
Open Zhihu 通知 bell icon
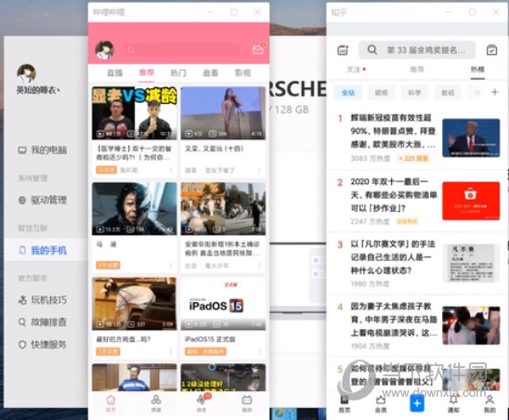point(453,404)
